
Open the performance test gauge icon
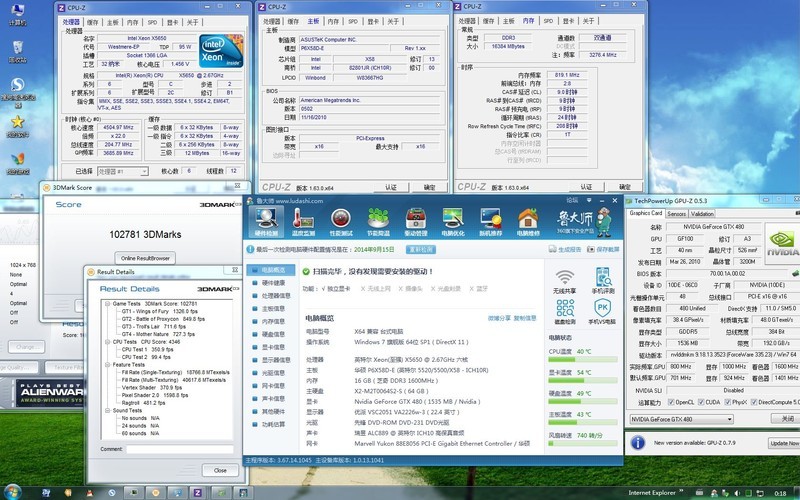341,221
